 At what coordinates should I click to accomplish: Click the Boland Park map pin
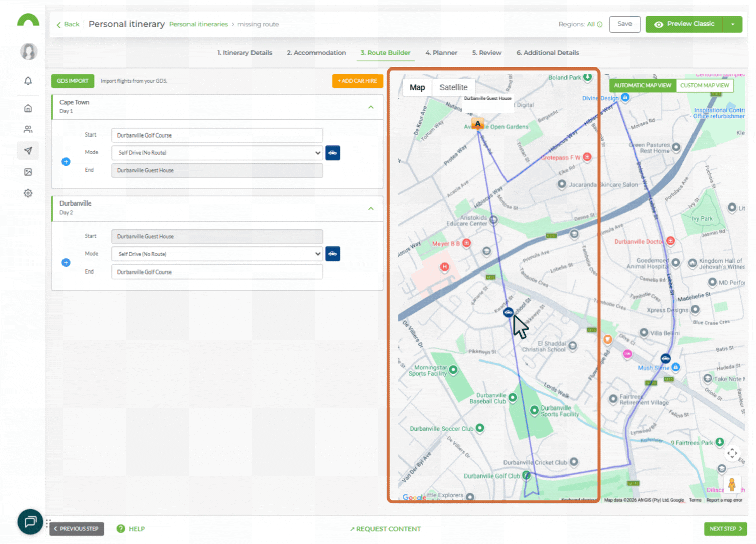pos(588,77)
